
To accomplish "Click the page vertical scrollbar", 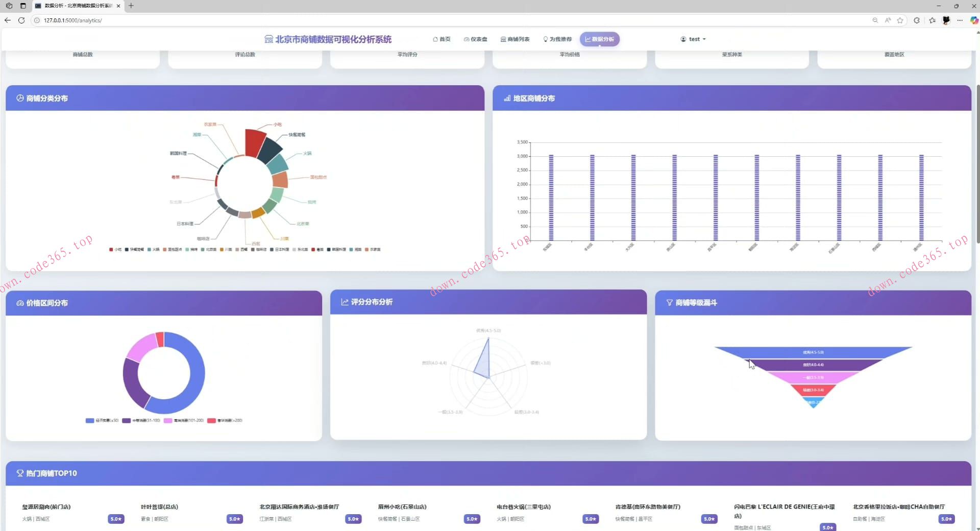I will [x=977, y=163].
